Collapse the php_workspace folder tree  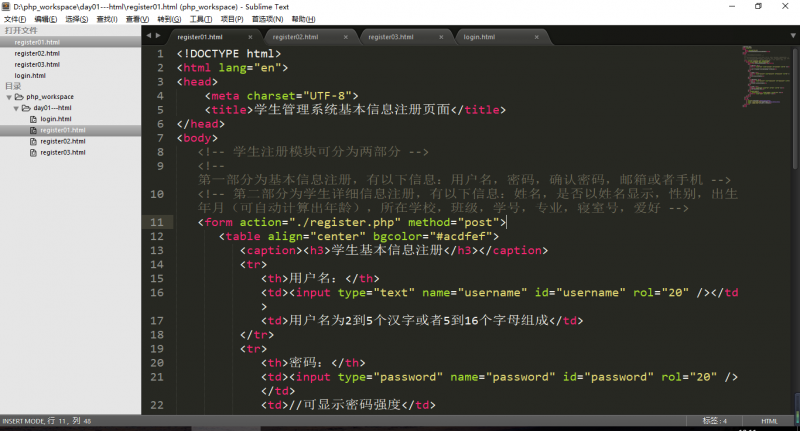[8, 97]
